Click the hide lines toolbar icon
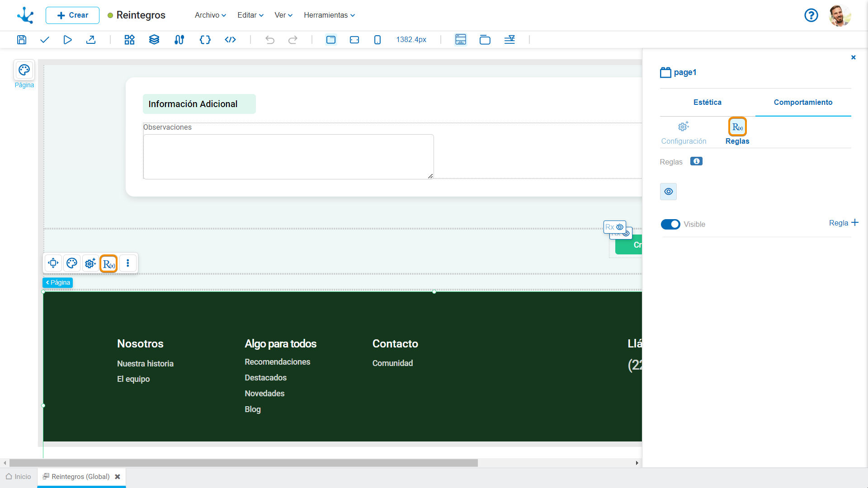This screenshot has width=868, height=488. click(x=509, y=40)
